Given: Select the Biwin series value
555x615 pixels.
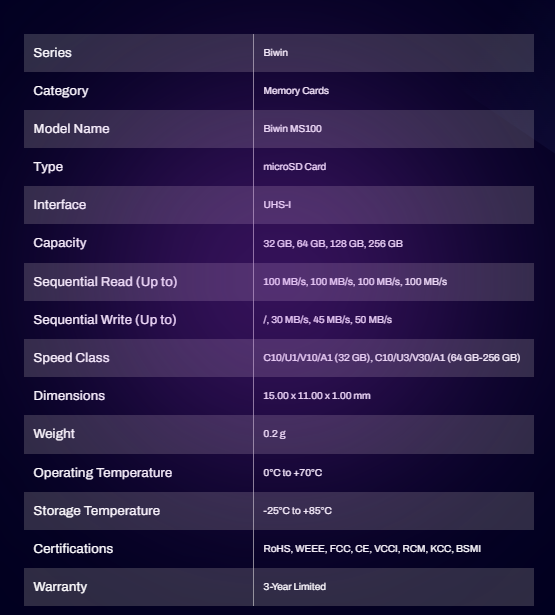Looking at the screenshot, I should [275, 53].
